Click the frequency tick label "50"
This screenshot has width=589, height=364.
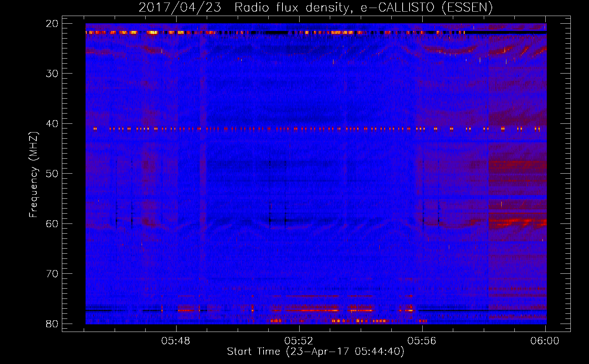point(52,174)
